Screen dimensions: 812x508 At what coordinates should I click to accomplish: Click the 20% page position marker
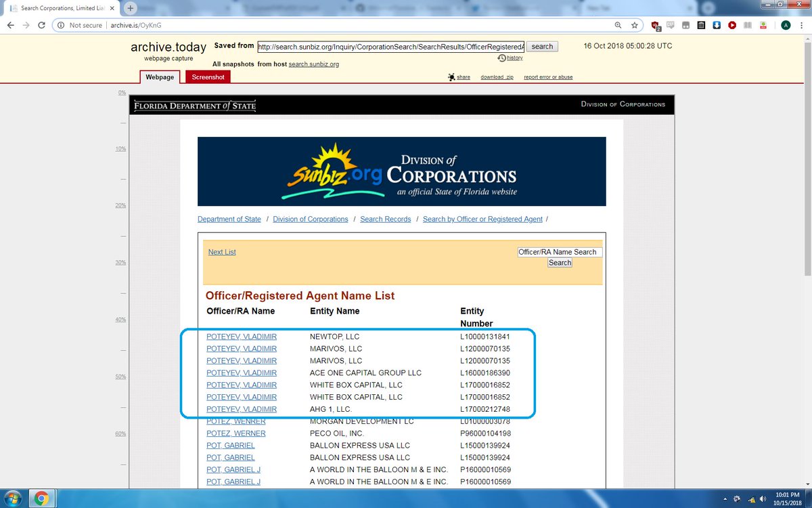click(120, 205)
